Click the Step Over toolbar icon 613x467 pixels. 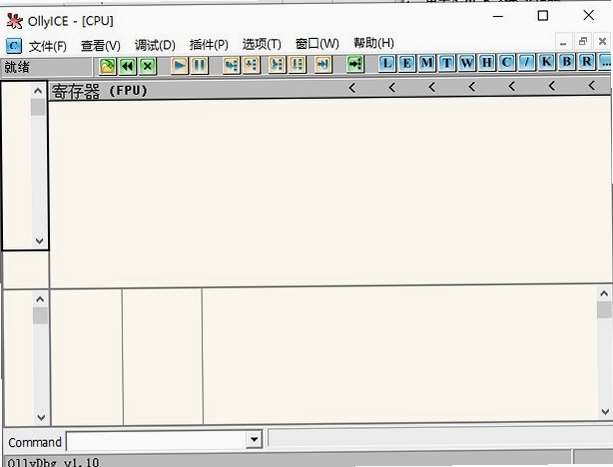pyautogui.click(x=251, y=65)
